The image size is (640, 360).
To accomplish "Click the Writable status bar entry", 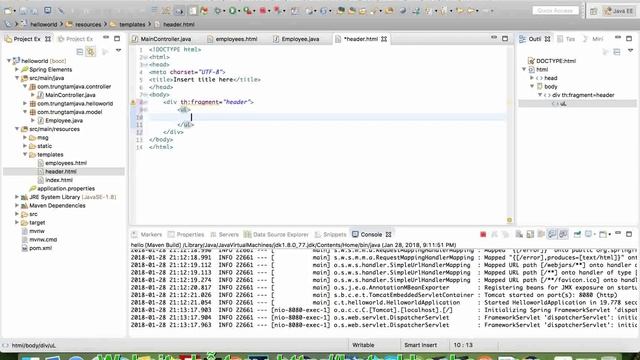I will pos(363,345).
